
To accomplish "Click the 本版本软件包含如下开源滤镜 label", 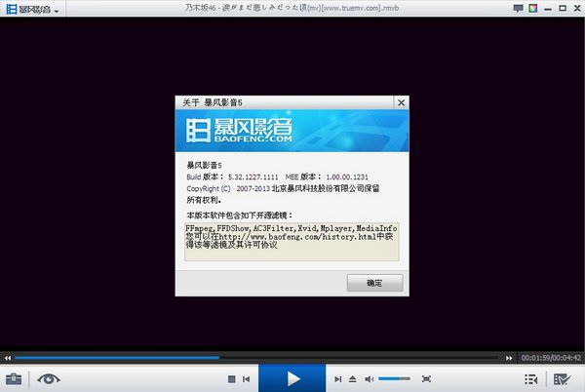I will [x=240, y=216].
